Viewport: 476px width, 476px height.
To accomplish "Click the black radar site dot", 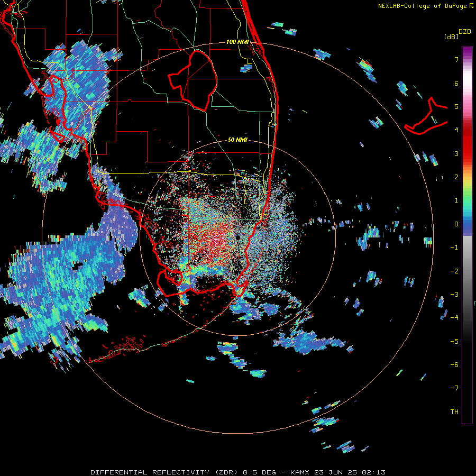I will (238, 237).
